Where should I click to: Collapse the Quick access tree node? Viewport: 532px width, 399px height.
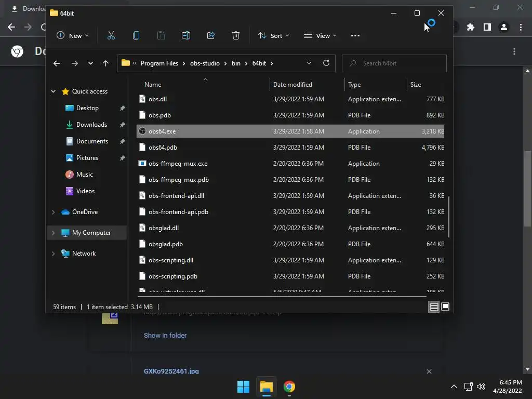[54, 91]
